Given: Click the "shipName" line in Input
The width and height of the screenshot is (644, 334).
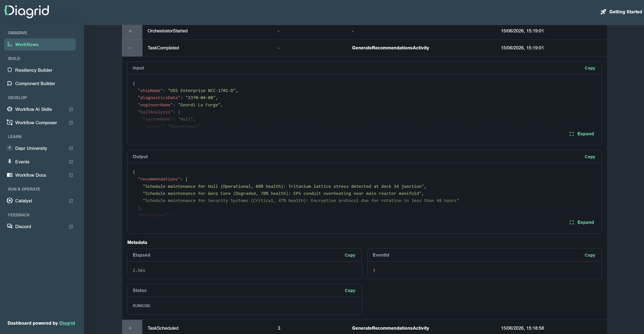Looking at the screenshot, I should (x=188, y=90).
